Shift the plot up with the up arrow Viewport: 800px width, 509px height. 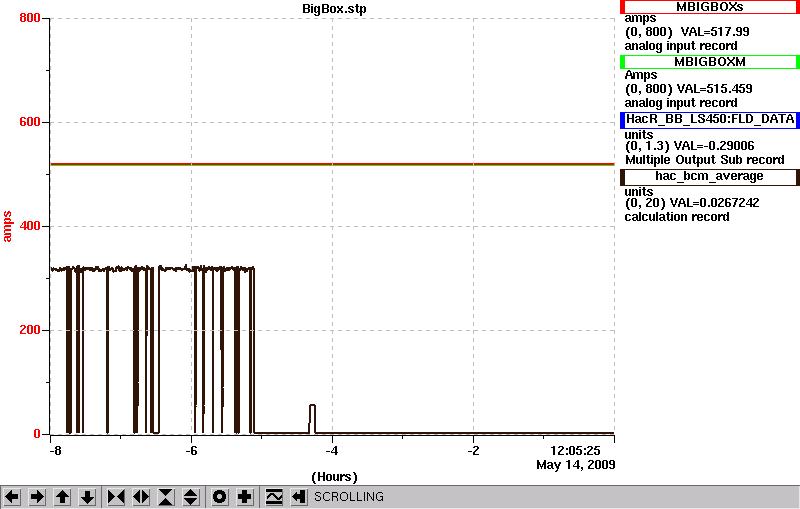point(62,496)
